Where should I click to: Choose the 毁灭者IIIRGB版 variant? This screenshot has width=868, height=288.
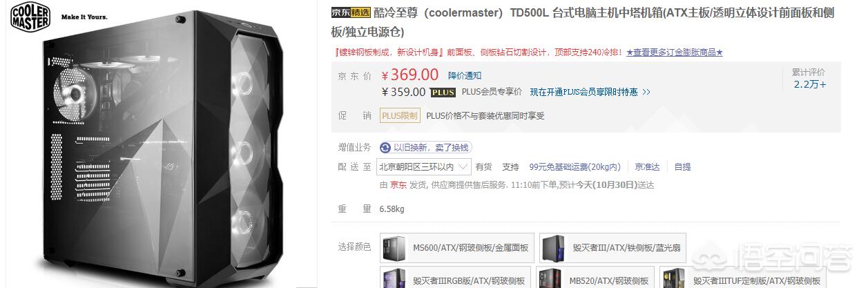click(456, 280)
